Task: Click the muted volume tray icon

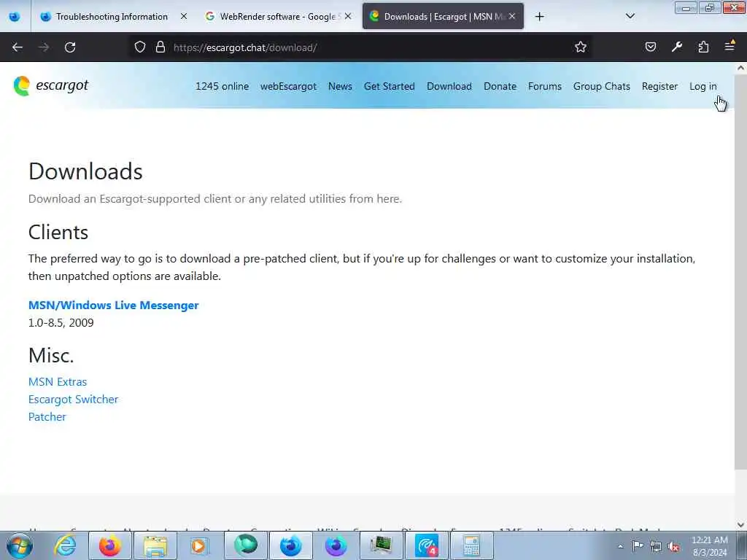Action: (673, 546)
